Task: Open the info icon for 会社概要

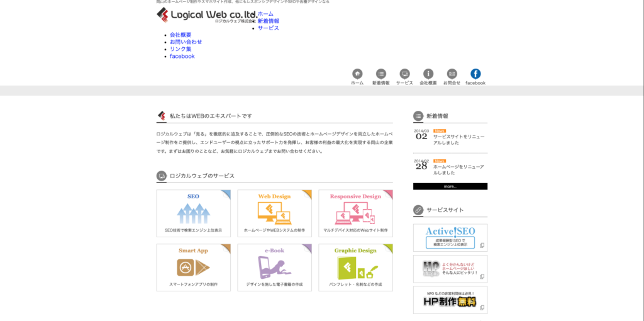Action: click(428, 74)
